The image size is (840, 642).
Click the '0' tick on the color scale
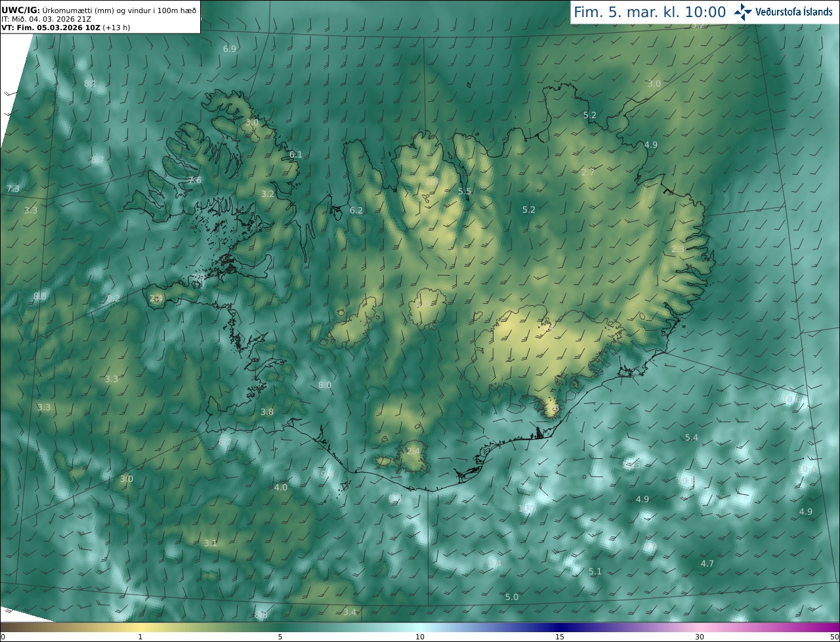(x=3, y=637)
